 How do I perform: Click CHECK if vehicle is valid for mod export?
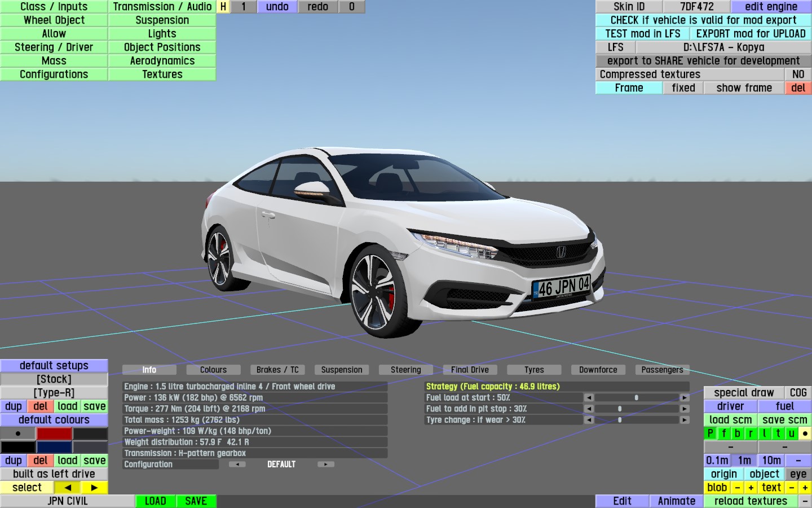coord(703,20)
